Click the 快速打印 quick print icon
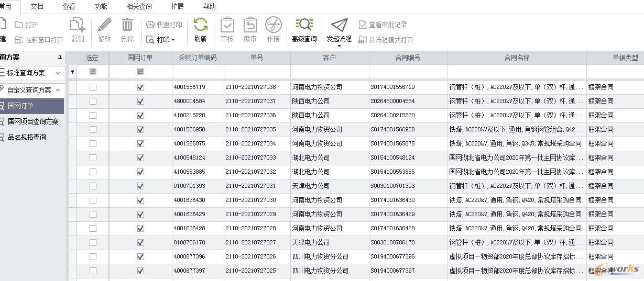The width and height of the screenshot is (644, 281). [150, 25]
